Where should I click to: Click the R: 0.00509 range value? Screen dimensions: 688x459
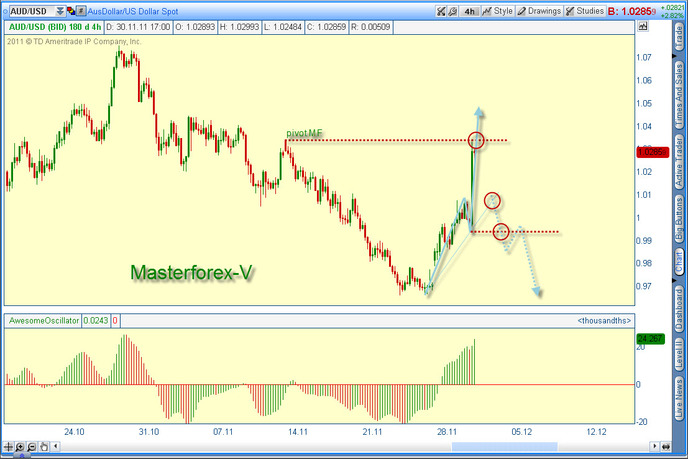(371, 27)
